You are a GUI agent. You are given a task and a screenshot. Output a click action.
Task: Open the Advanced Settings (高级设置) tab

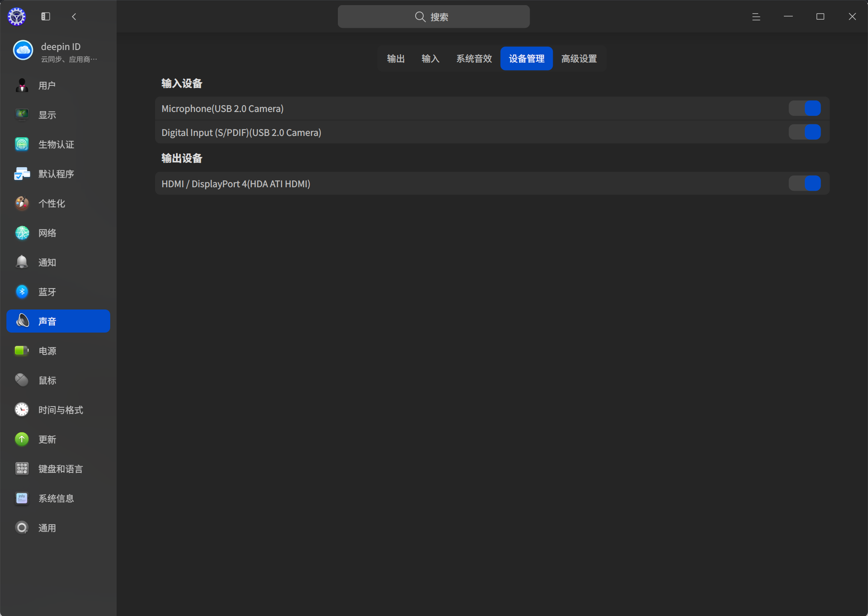click(x=579, y=59)
